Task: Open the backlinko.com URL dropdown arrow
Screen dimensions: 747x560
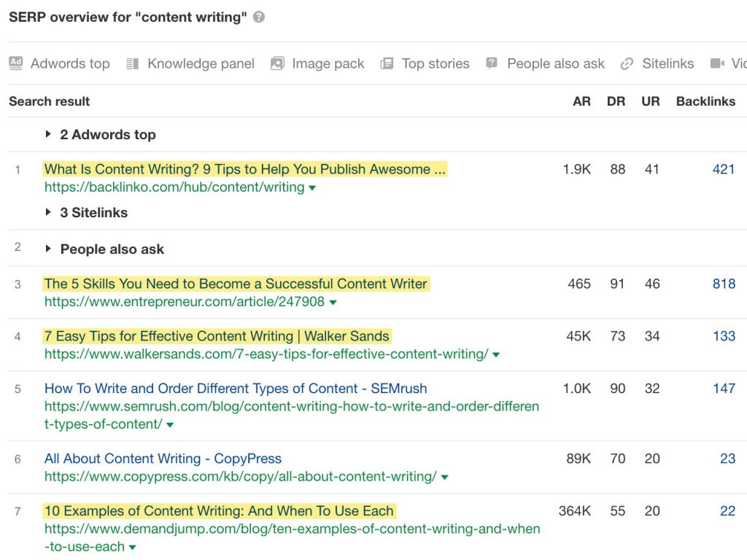Action: tap(312, 188)
